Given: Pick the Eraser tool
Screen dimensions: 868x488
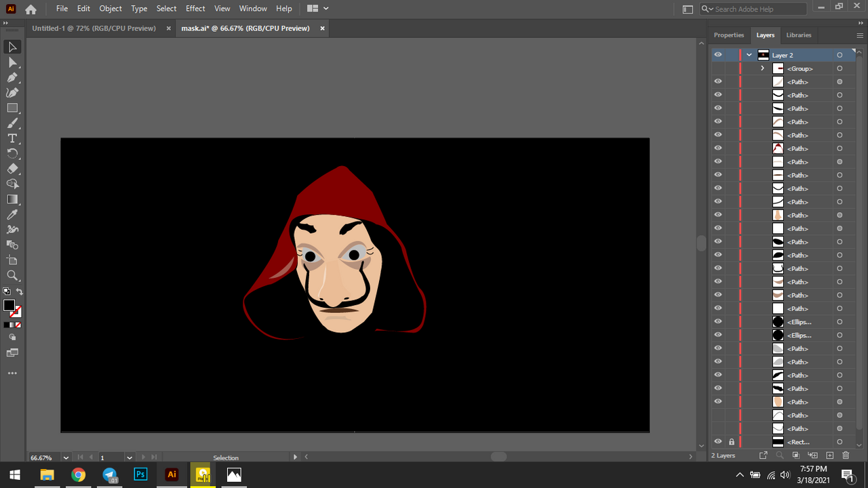Looking at the screenshot, I should click(x=12, y=169).
